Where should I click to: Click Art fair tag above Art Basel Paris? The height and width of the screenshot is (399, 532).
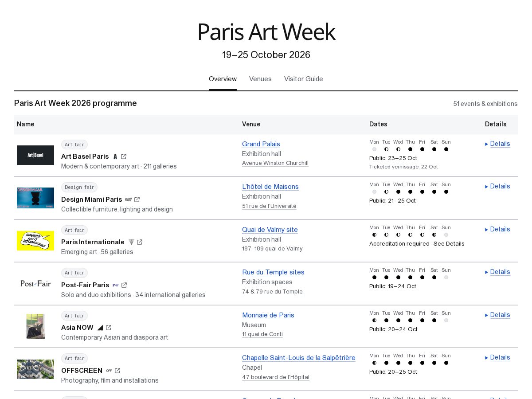pos(74,145)
